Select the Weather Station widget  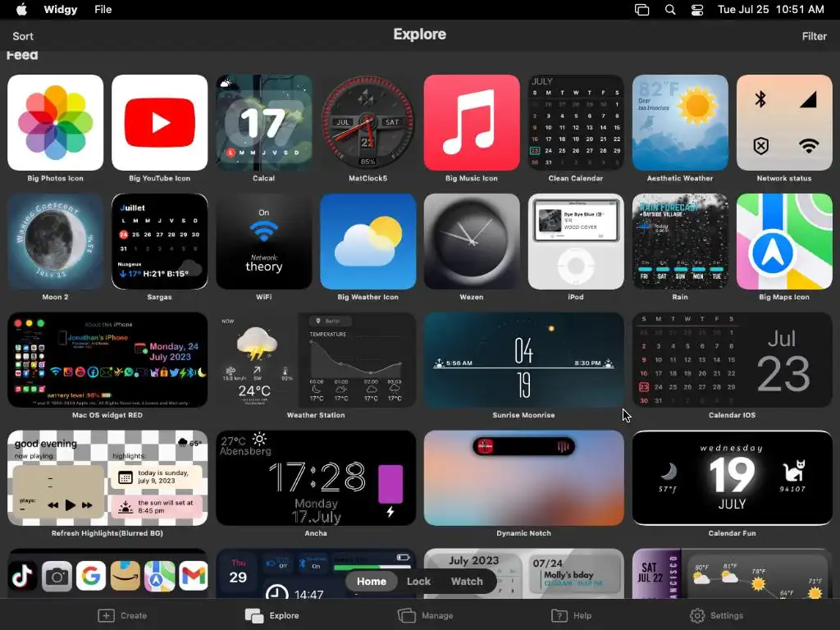point(316,360)
